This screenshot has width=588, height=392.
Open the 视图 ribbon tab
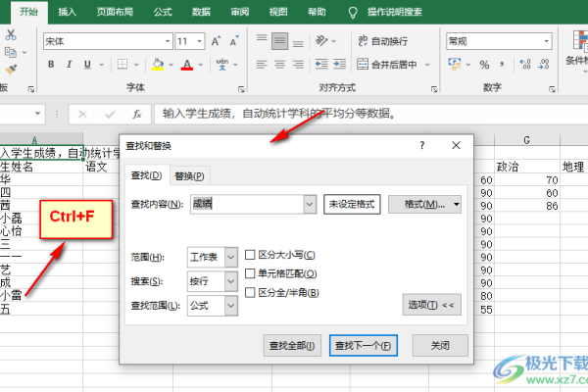click(278, 12)
